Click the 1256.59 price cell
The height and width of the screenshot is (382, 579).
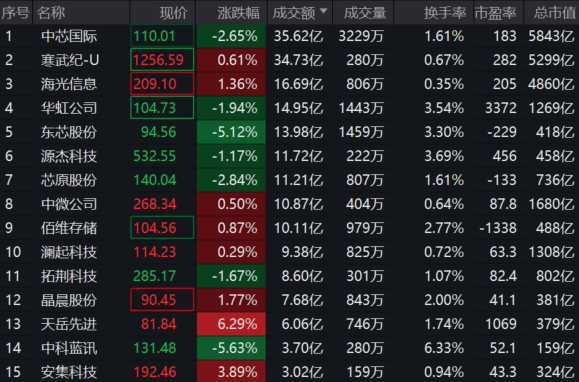point(162,59)
